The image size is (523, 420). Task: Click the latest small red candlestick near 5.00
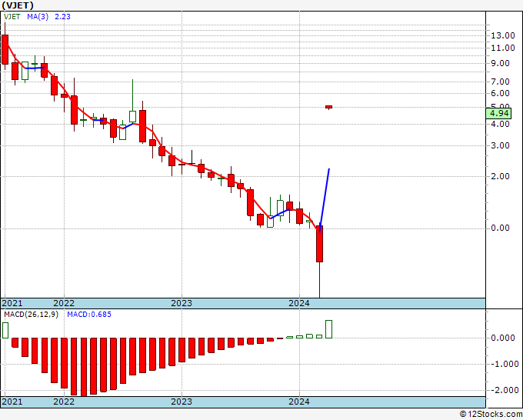329,107
